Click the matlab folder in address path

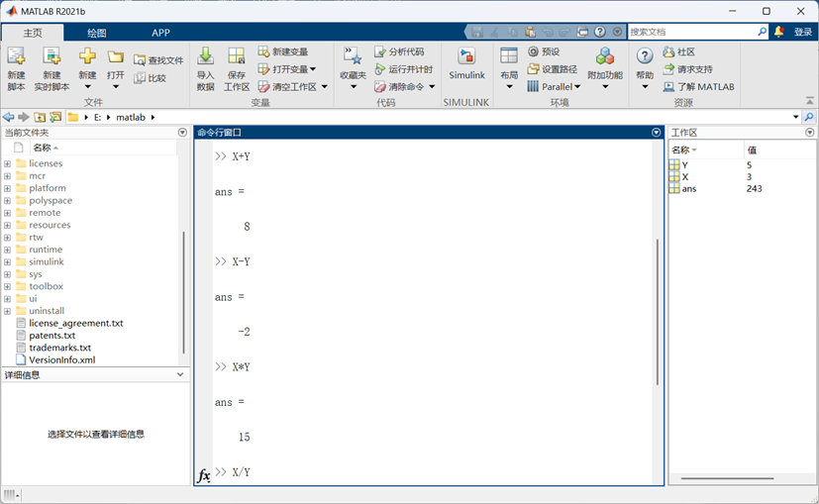coord(131,117)
